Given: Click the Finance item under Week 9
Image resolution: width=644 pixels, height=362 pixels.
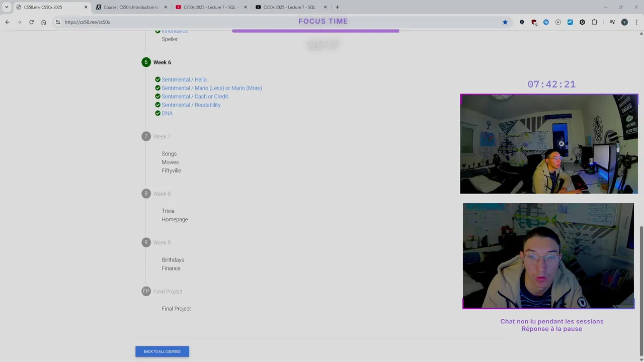Looking at the screenshot, I should click(171, 268).
